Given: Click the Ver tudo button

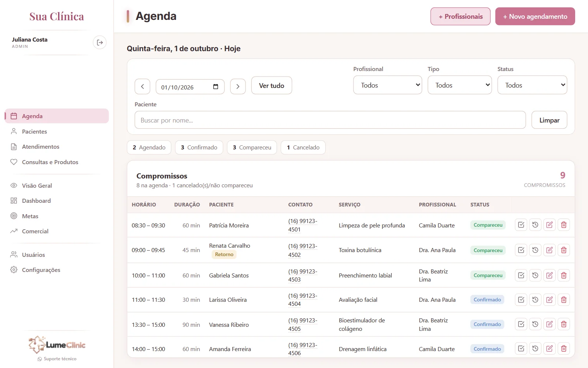Looking at the screenshot, I should (x=272, y=85).
